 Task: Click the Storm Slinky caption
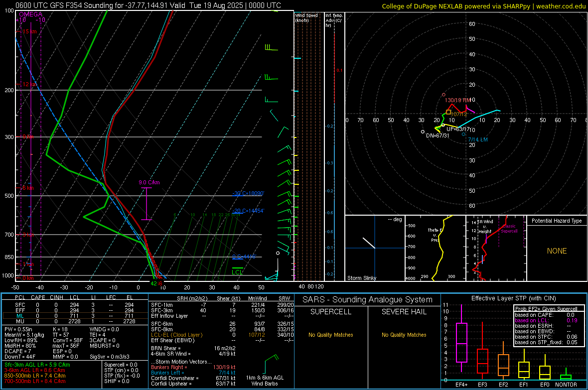(x=362, y=278)
